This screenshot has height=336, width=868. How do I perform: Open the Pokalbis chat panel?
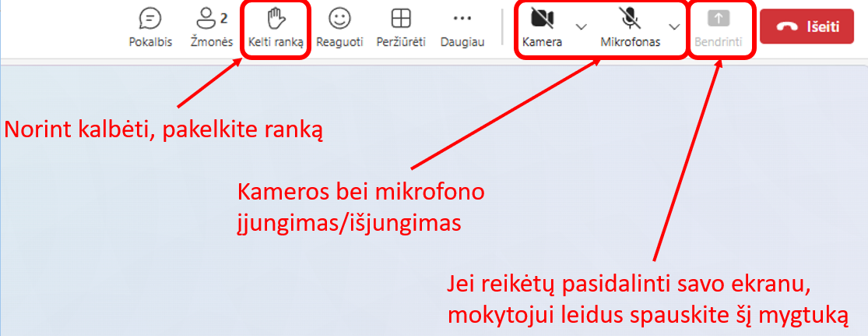(x=150, y=28)
